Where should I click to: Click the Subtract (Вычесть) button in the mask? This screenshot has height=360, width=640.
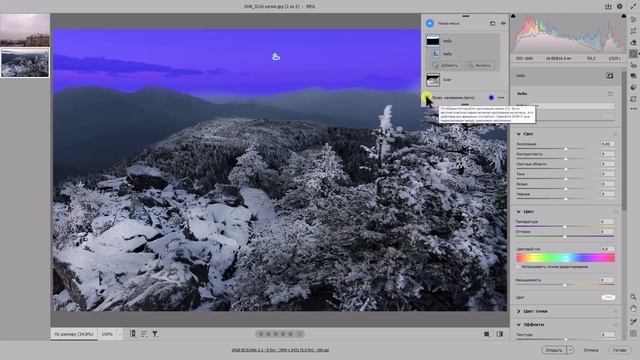pos(480,65)
